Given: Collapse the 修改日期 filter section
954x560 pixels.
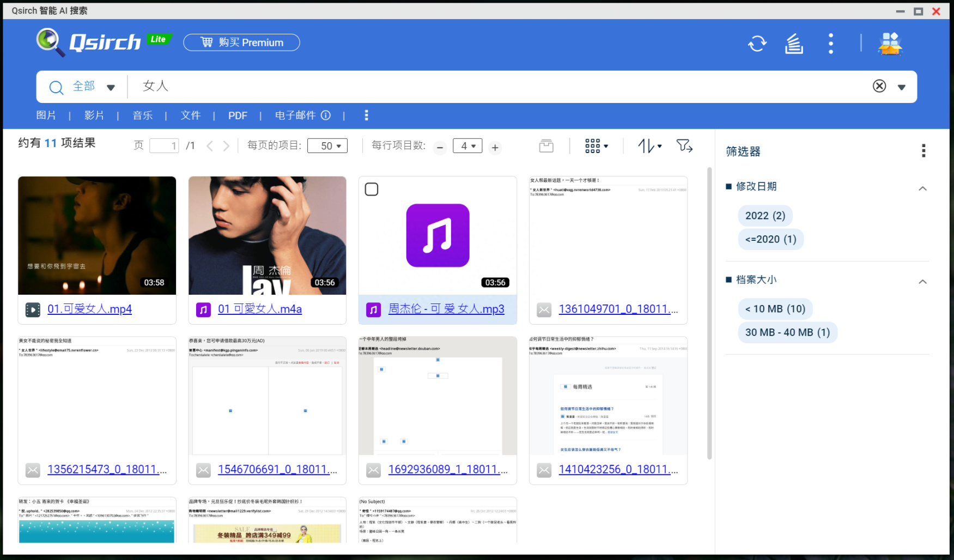Looking at the screenshot, I should coord(922,188).
